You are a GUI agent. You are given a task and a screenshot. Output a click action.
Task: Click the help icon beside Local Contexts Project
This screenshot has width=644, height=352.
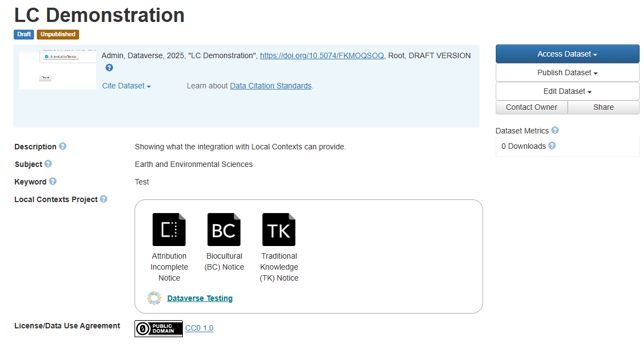coord(103,199)
